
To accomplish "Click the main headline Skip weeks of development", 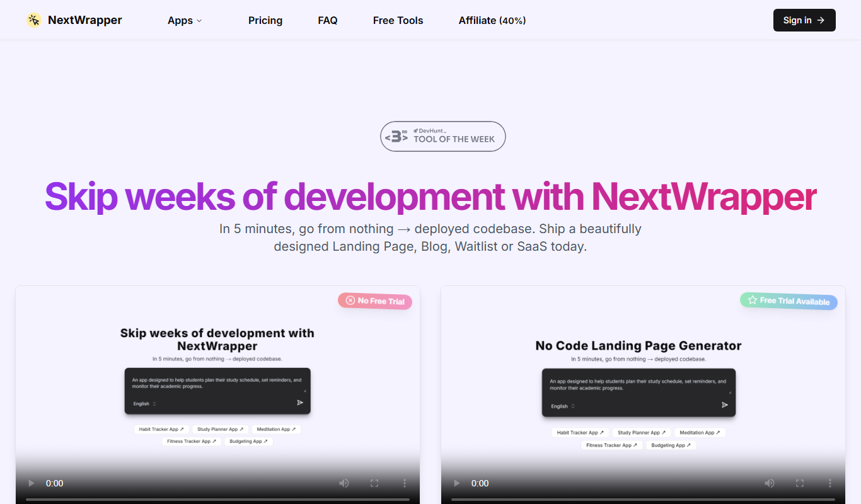I will tap(430, 197).
